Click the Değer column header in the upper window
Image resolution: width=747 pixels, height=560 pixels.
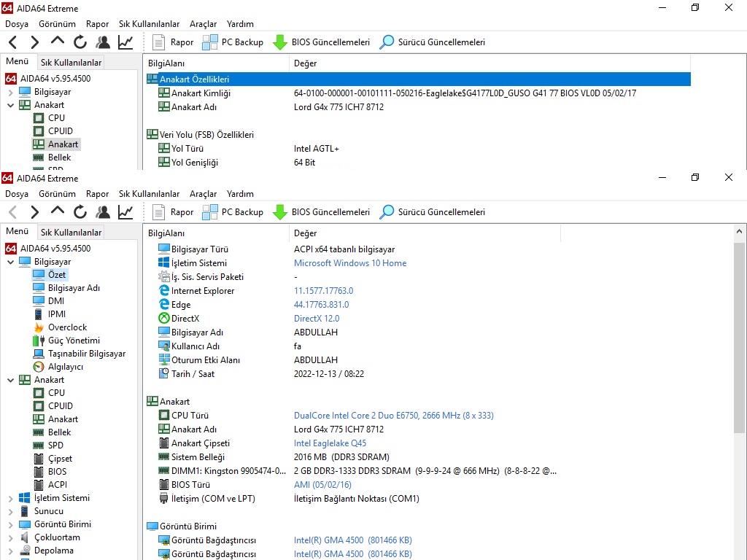489,63
